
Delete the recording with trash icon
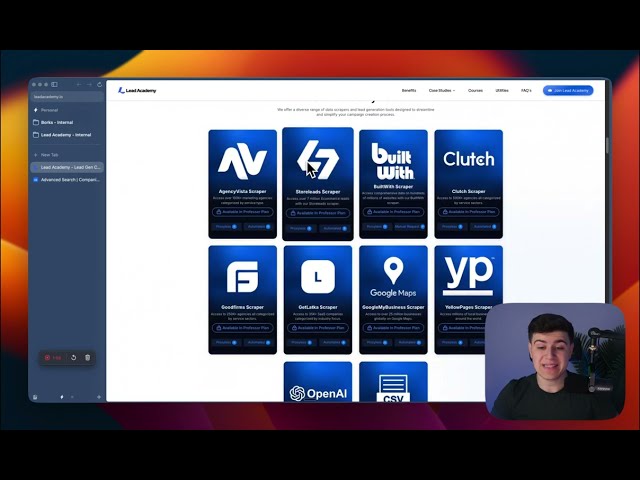pyautogui.click(x=87, y=357)
